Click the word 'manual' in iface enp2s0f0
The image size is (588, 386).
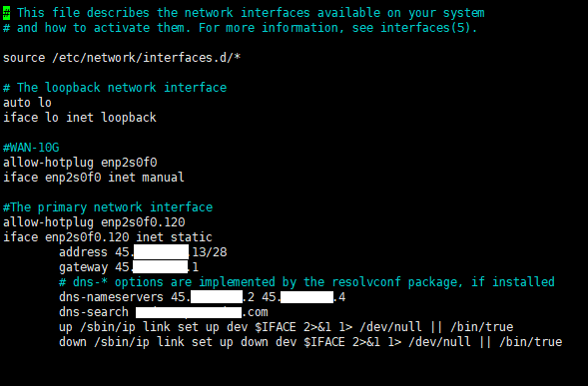click(163, 177)
